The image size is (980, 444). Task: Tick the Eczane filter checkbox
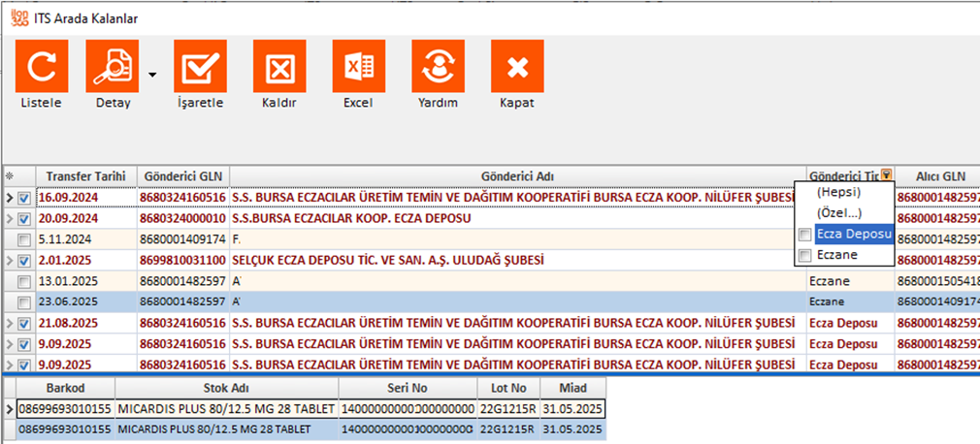pyautogui.click(x=804, y=255)
